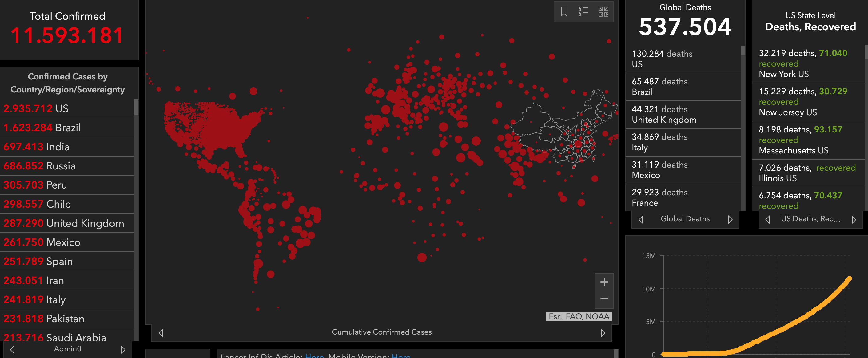This screenshot has height=358, width=868.
Task: Open the map bookmarks icon
Action: coord(564,12)
